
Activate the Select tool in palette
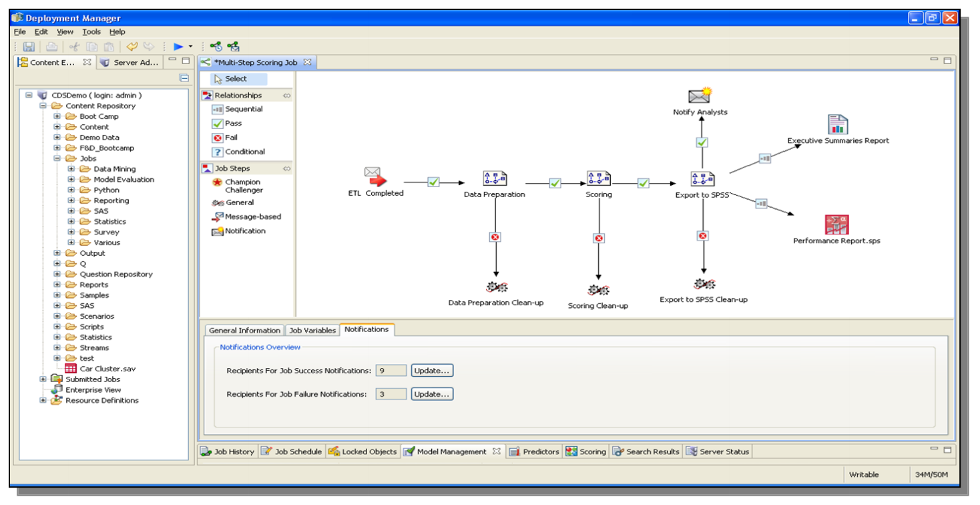tap(238, 79)
